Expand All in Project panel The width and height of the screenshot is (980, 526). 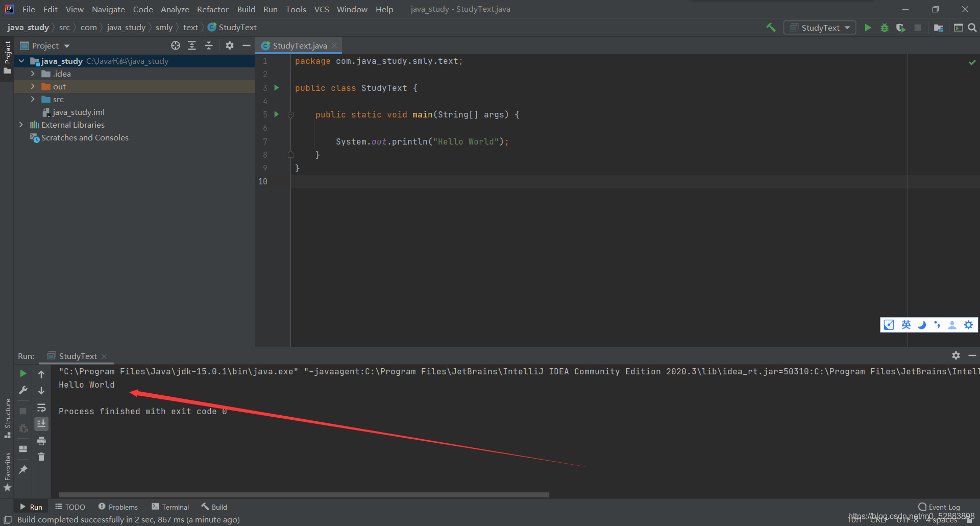(x=192, y=45)
